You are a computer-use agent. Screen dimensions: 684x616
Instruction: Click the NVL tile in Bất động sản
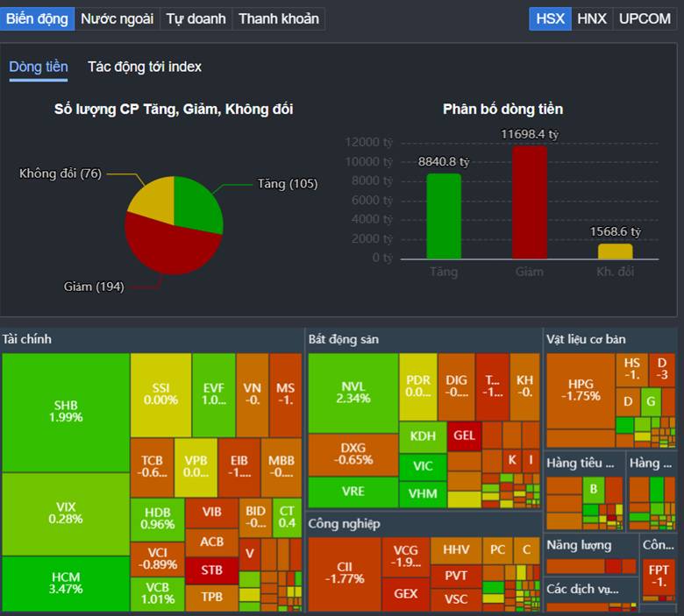point(353,393)
